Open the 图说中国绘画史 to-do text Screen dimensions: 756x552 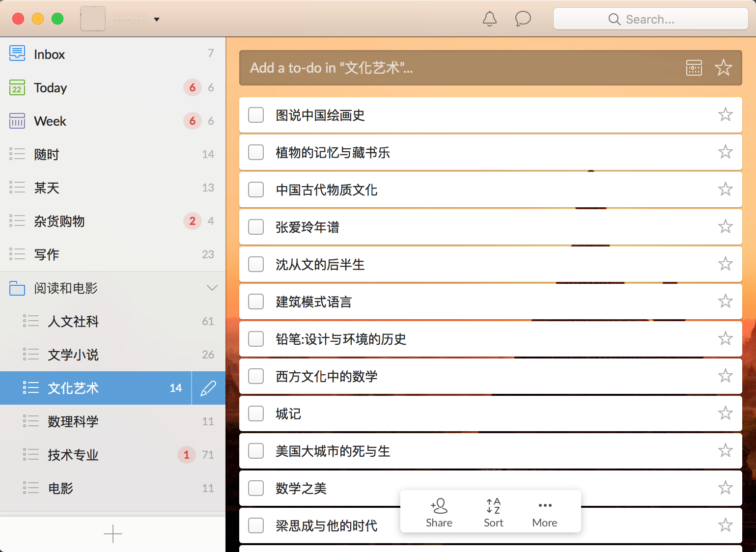(x=320, y=115)
